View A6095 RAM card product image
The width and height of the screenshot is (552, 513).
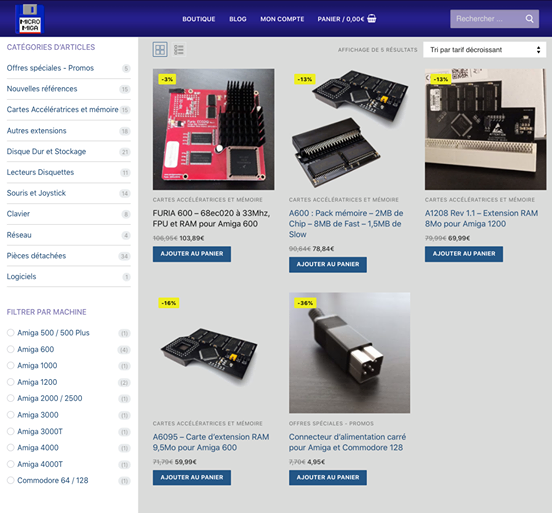214,353
